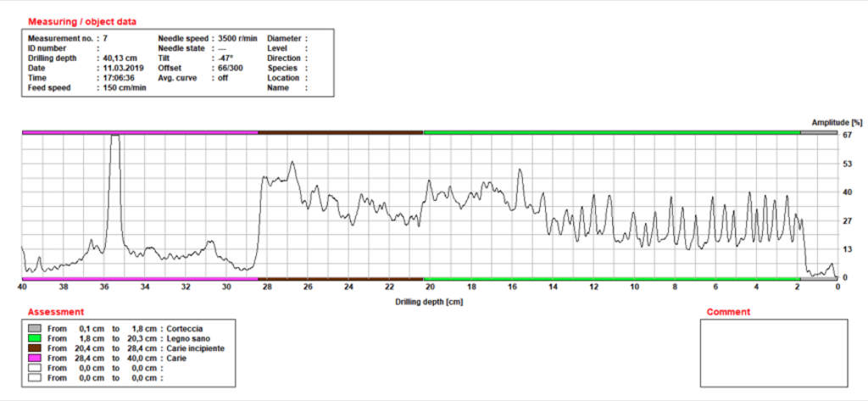Click the depth axis label 36
The height and width of the screenshot is (401, 868).
pos(104,287)
